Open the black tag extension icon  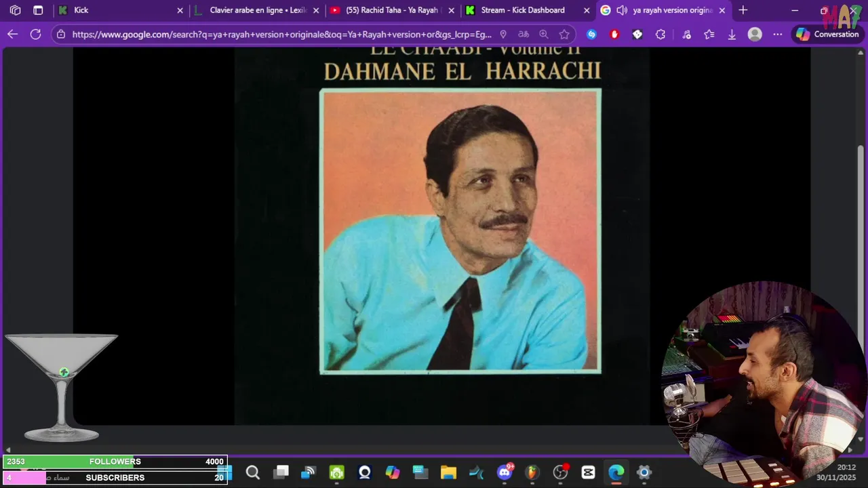(637, 34)
